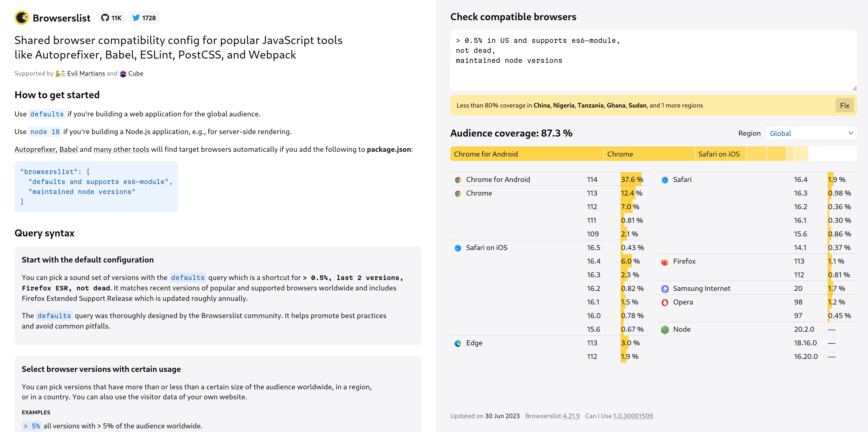The height and width of the screenshot is (432, 868).
Task: Open the Babel link
Action: click(68, 149)
